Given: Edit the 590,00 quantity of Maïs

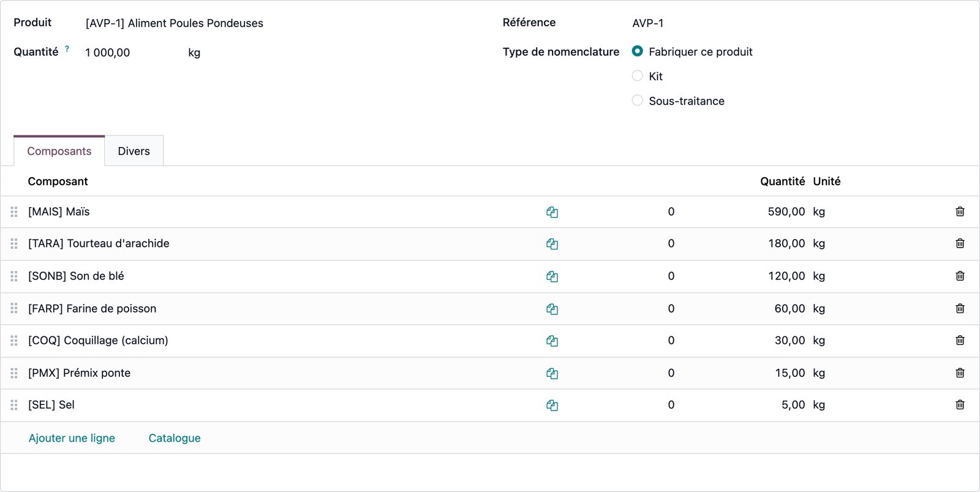Looking at the screenshot, I should (786, 211).
